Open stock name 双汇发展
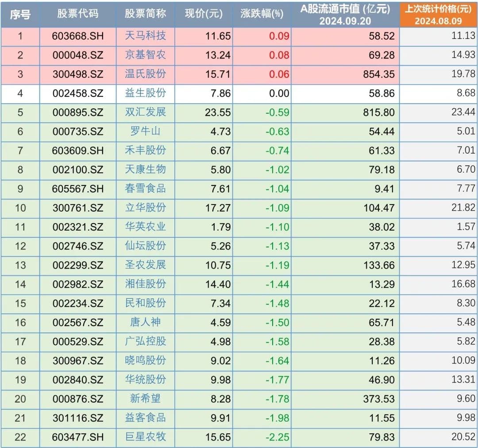The width and height of the screenshot is (478, 448). [146, 112]
